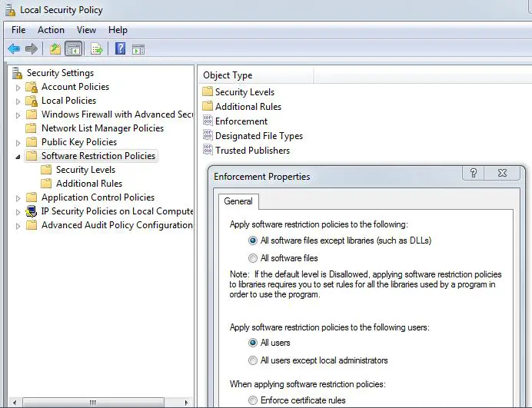This screenshot has width=532, height=408.
Task: Toggle the Show/Hide Console Tree icon
Action: (x=73, y=49)
